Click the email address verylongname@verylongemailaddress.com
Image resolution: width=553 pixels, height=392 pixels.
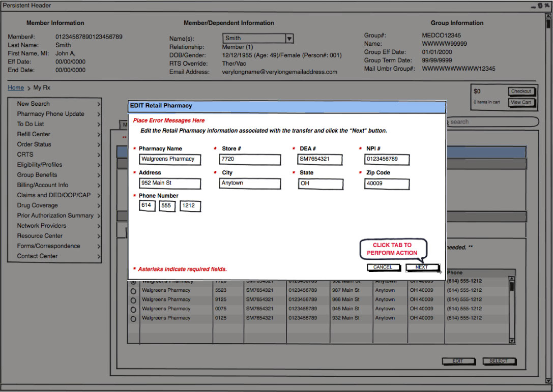click(280, 72)
